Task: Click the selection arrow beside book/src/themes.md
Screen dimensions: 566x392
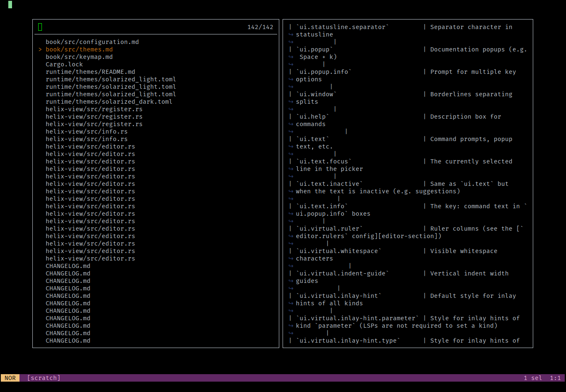Action: 39,49
